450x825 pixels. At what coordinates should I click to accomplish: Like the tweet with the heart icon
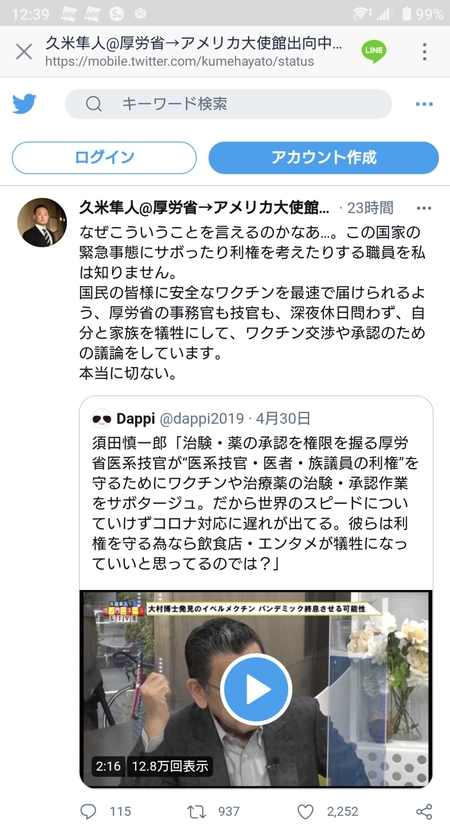(305, 811)
